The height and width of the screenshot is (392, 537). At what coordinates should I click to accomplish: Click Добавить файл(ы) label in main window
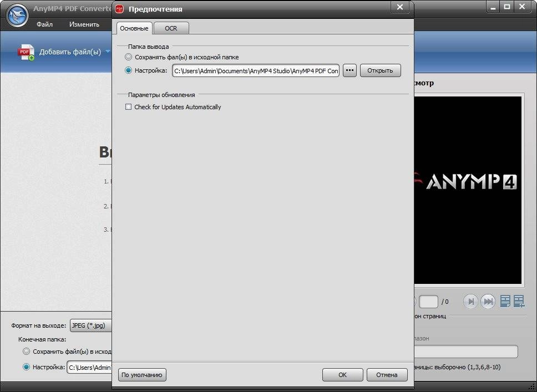(x=70, y=52)
